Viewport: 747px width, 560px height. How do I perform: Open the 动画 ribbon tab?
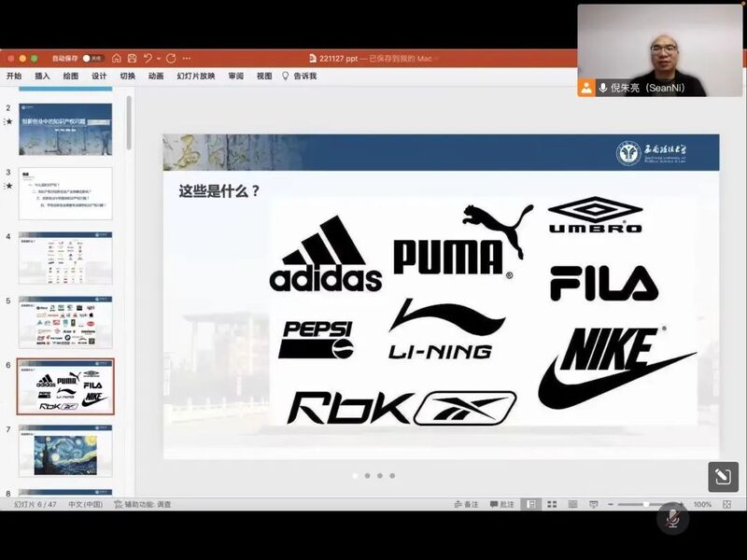click(156, 77)
